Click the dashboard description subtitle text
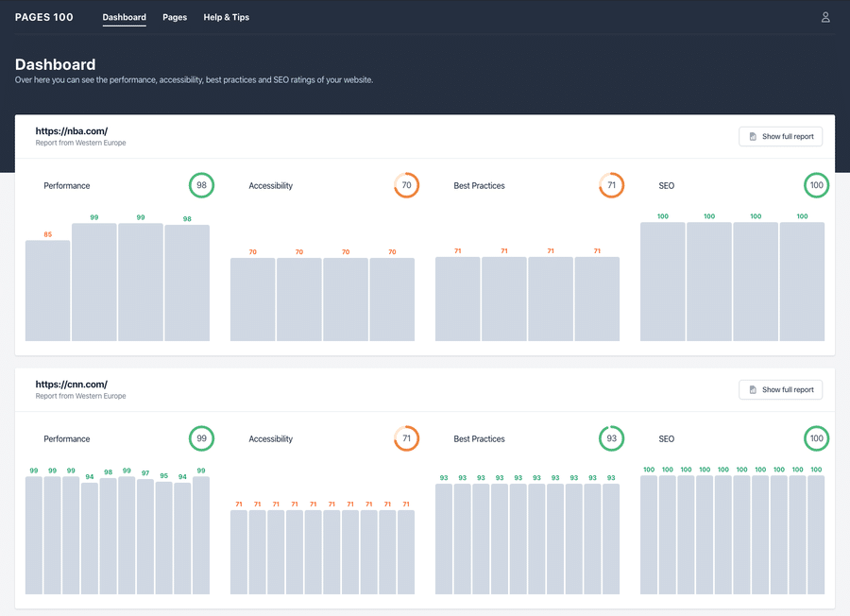 point(194,80)
